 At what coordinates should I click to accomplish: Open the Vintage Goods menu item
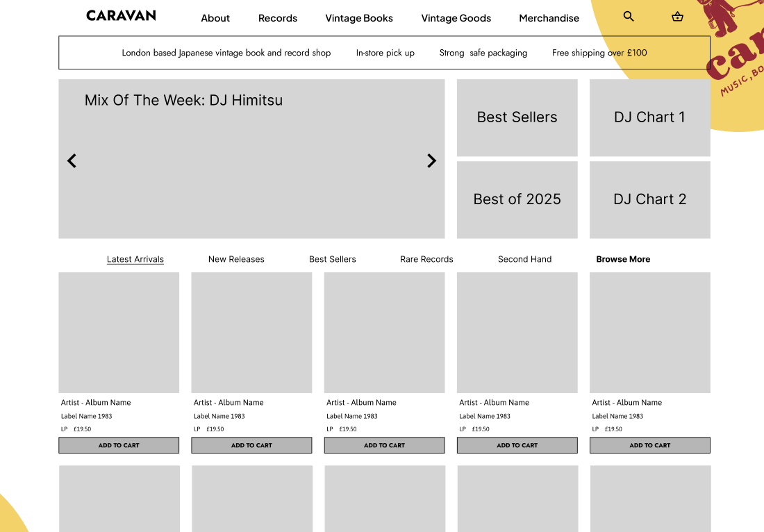(x=456, y=18)
